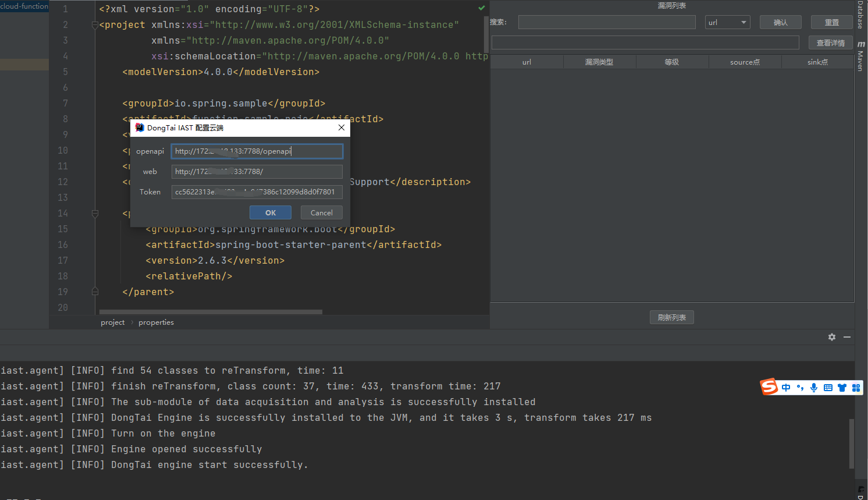
Task: Click the editor vertical scrollbar thumb
Action: tap(486, 35)
